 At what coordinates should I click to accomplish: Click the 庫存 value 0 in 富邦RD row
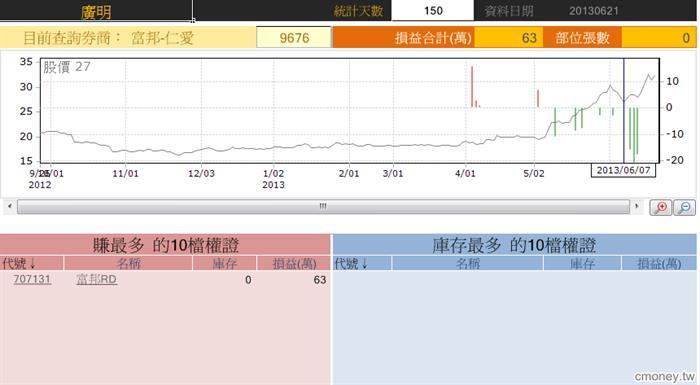point(248,280)
